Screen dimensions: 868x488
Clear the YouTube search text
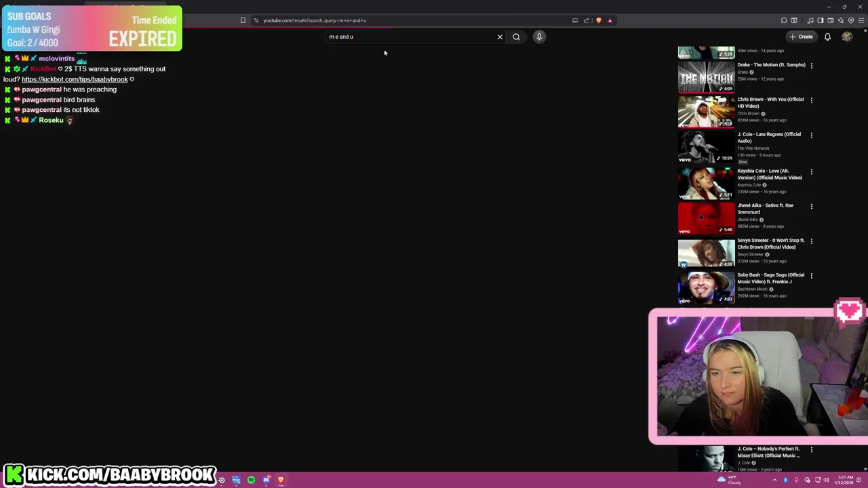pos(500,37)
